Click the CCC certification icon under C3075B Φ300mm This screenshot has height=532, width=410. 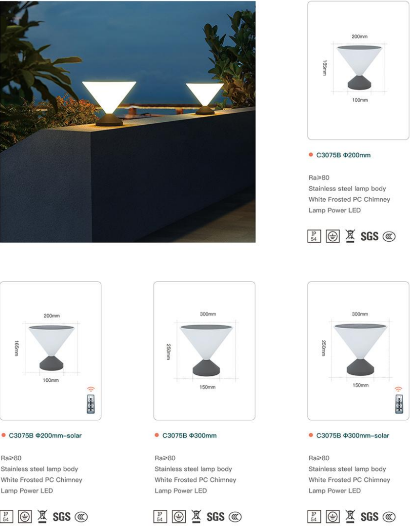coord(235,517)
